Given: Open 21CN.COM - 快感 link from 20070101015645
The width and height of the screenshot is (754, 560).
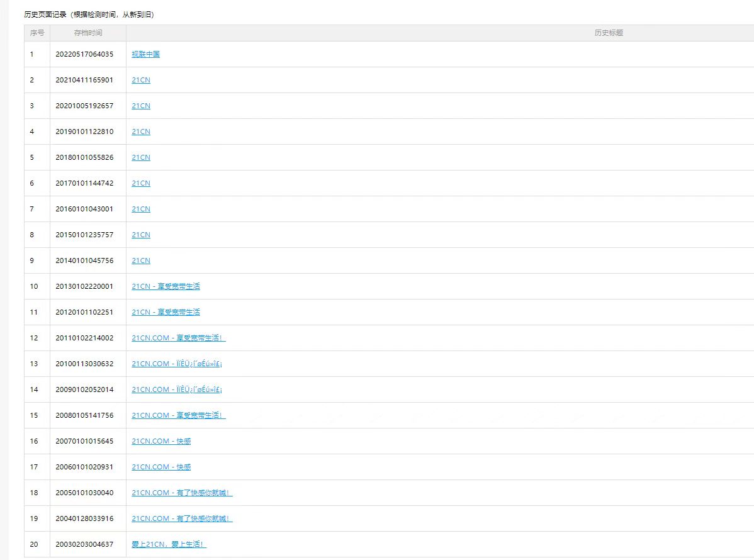Looking at the screenshot, I should [x=161, y=441].
